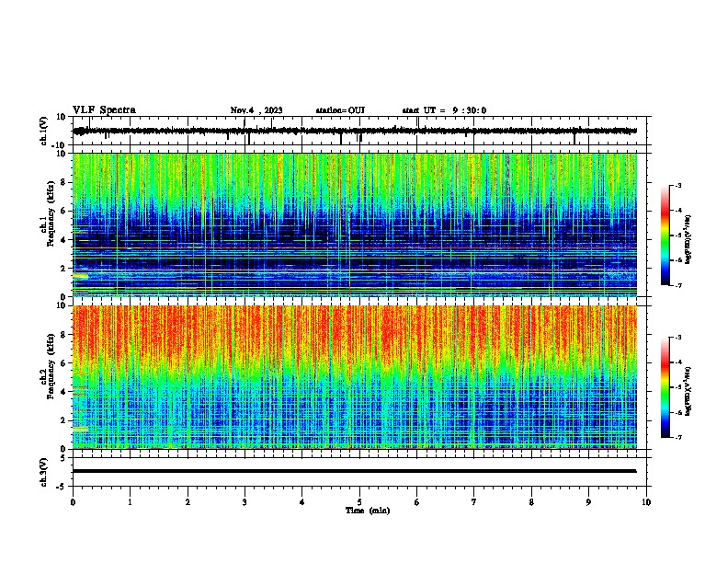The height and width of the screenshot is (563, 728).
Task: Click the '-5' label on the ch.1 color bar
Action: tap(677, 236)
